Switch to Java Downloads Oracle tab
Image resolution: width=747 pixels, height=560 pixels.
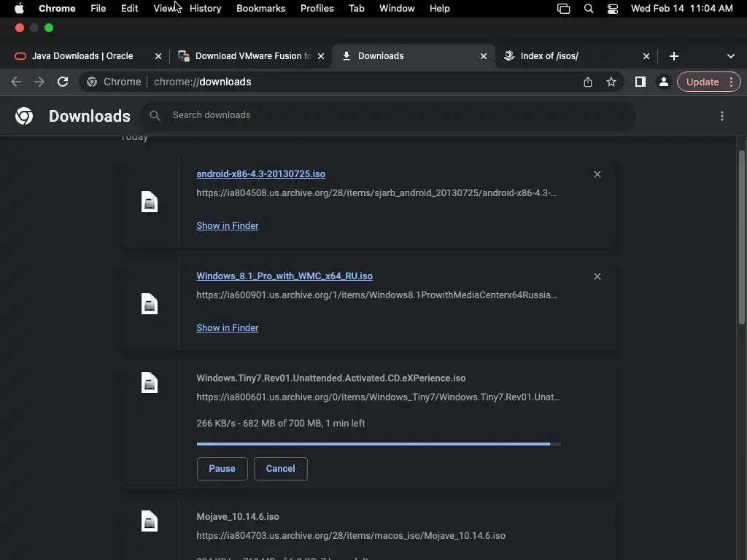tap(82, 56)
